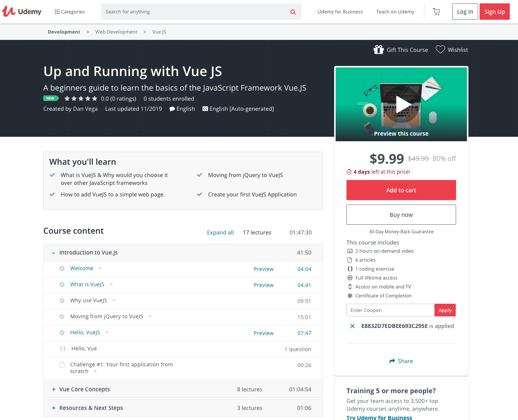
Task: Click the coding exercise braces icon
Action: [350, 269]
